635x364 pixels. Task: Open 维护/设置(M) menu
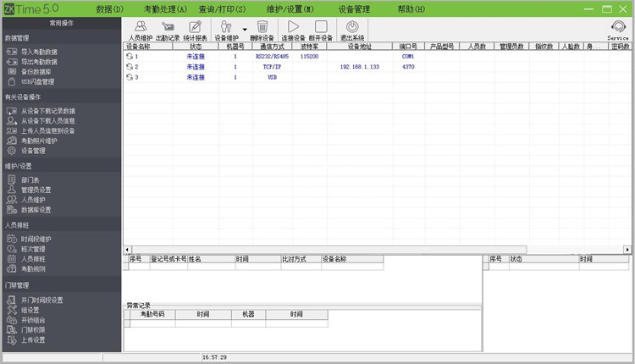(x=290, y=9)
